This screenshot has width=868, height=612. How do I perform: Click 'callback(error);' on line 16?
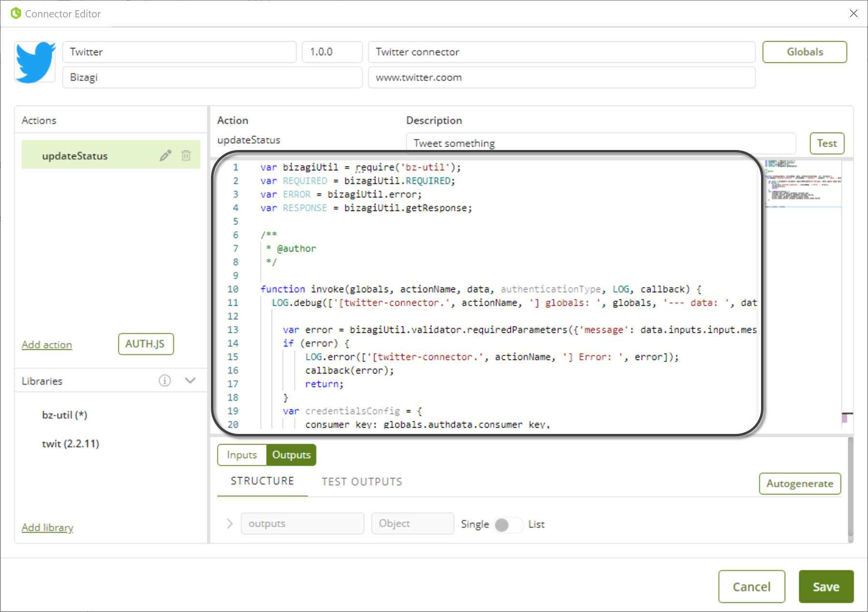pos(349,370)
